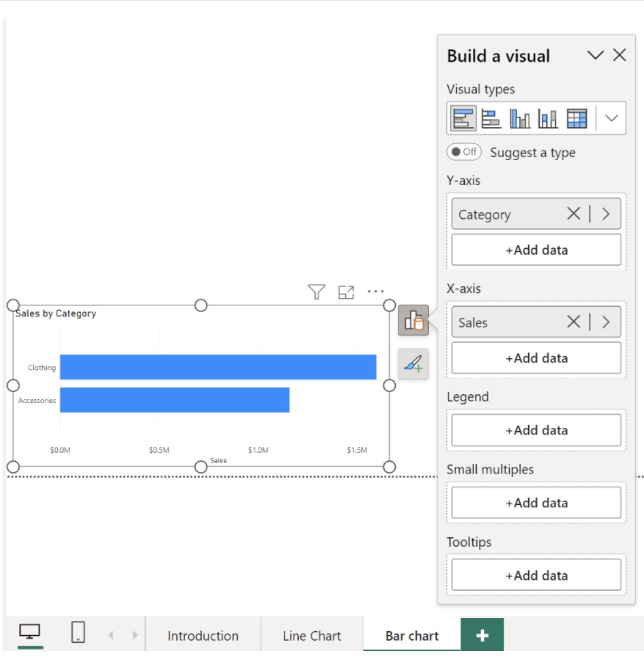Collapse the Build a visual pane

point(595,55)
